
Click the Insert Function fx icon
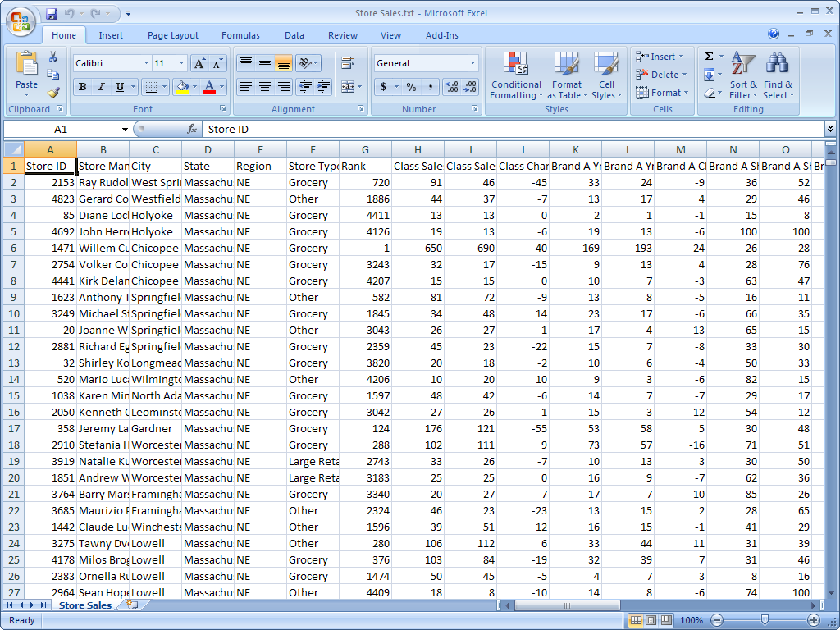192,129
